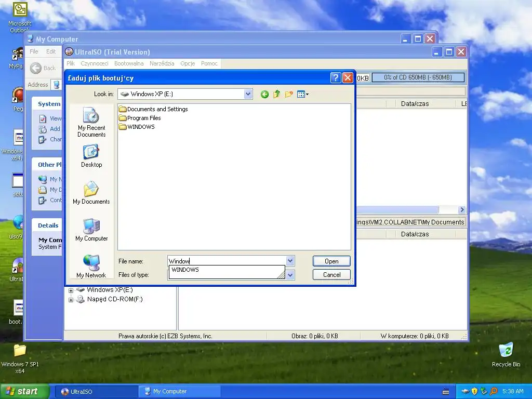Click the dialog help question mark button

(335, 78)
